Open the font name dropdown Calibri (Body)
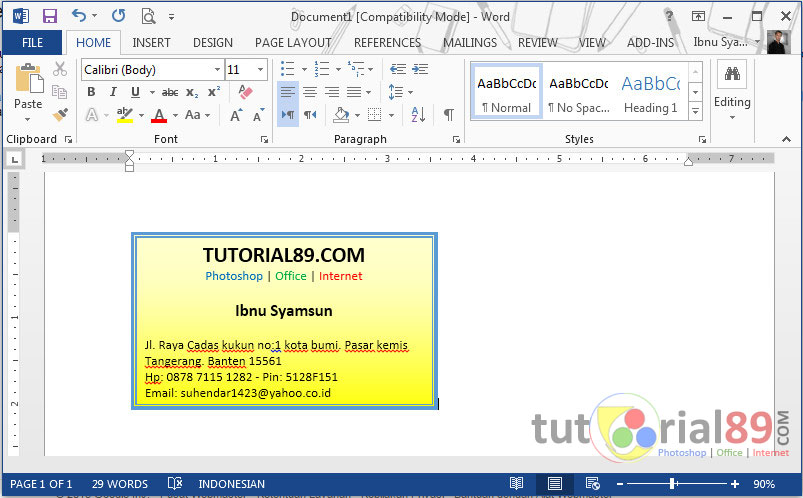Image resolution: width=803 pixels, height=498 pixels. 217,70
